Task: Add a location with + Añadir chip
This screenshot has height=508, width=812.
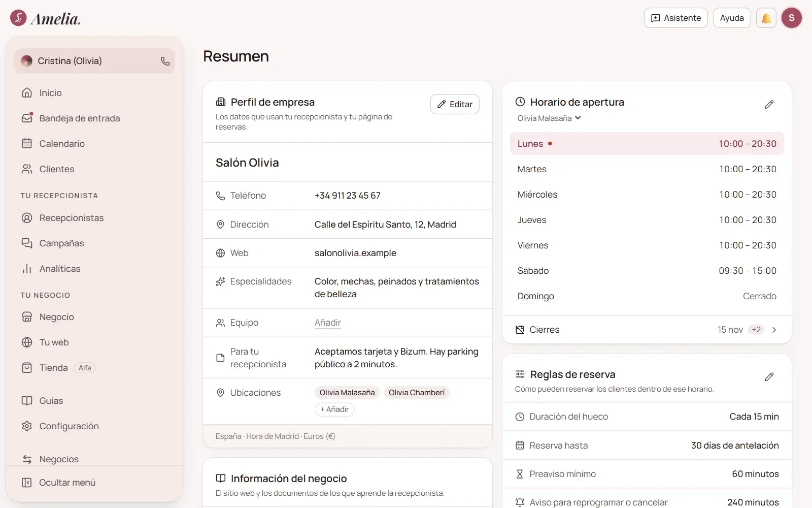Action: 334,409
